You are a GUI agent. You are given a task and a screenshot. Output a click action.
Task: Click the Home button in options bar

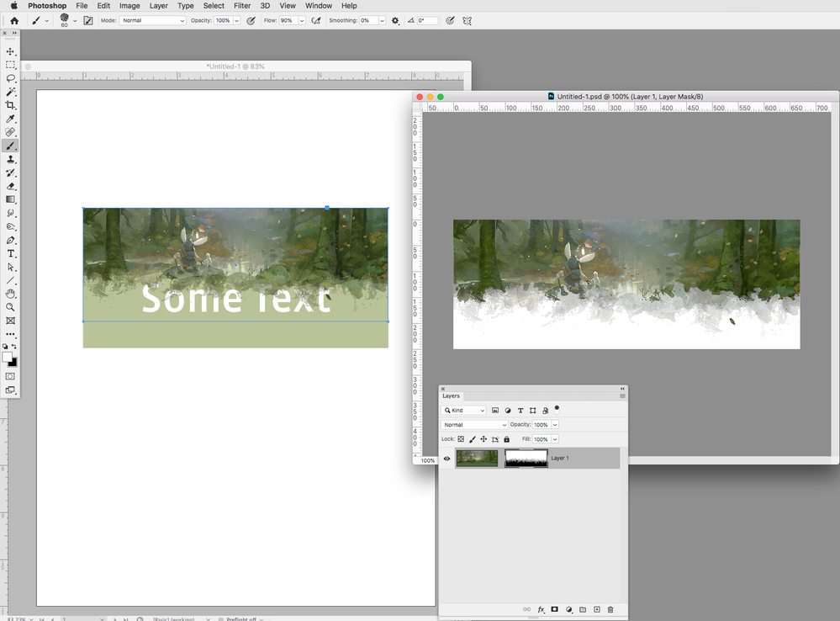(14, 20)
